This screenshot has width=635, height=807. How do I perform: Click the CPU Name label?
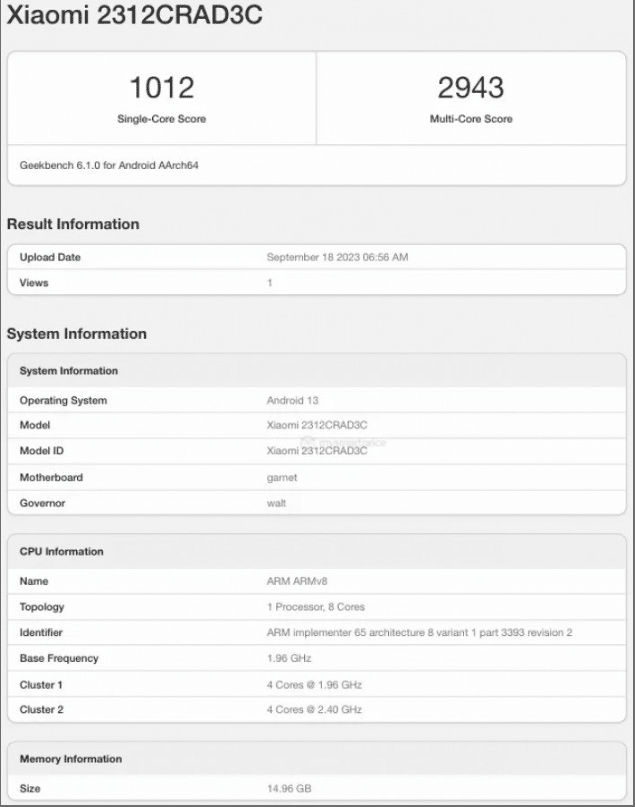click(34, 582)
